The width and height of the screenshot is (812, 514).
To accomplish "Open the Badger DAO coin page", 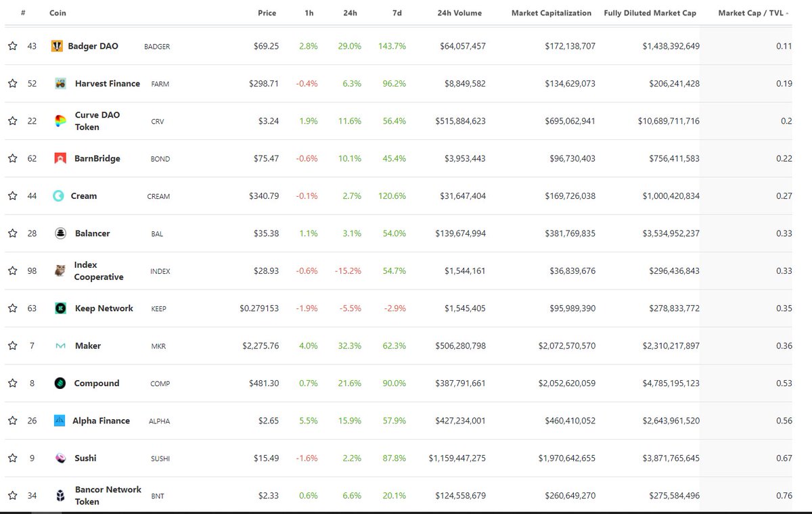I will 93,46.
